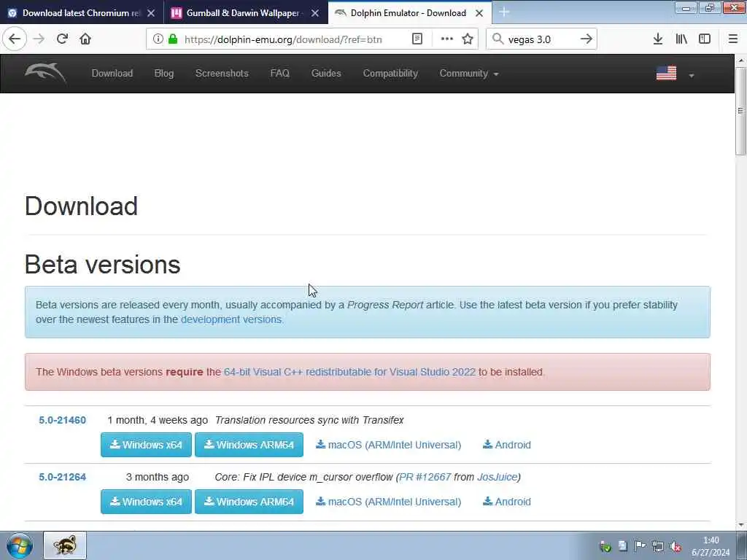The width and height of the screenshot is (747, 560).
Task: Close the Gumball & Darwin Wallpaper tab
Action: [x=315, y=13]
